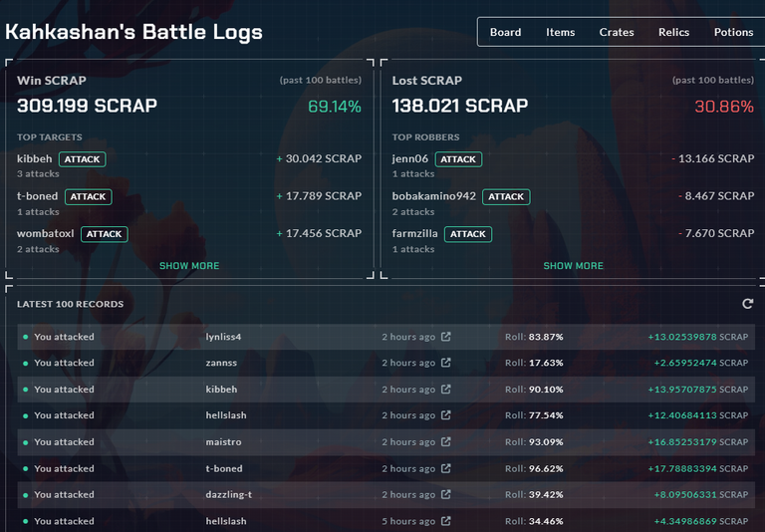Select zannss in records list

pyautogui.click(x=221, y=363)
